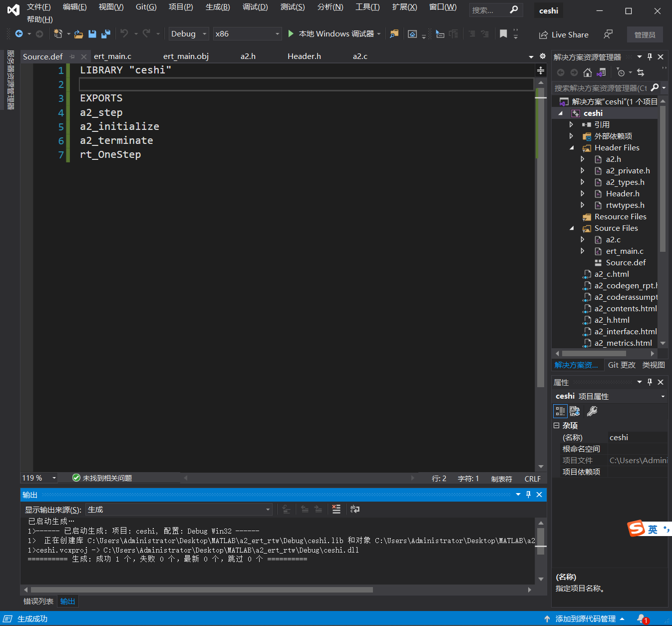672x626 pixels.
Task: Click the Live Share button
Action: [x=564, y=34]
